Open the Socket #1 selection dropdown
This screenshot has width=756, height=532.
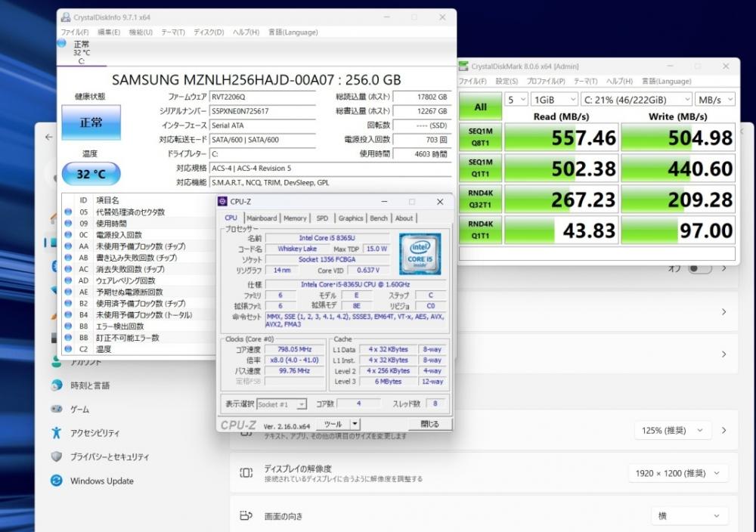click(281, 404)
